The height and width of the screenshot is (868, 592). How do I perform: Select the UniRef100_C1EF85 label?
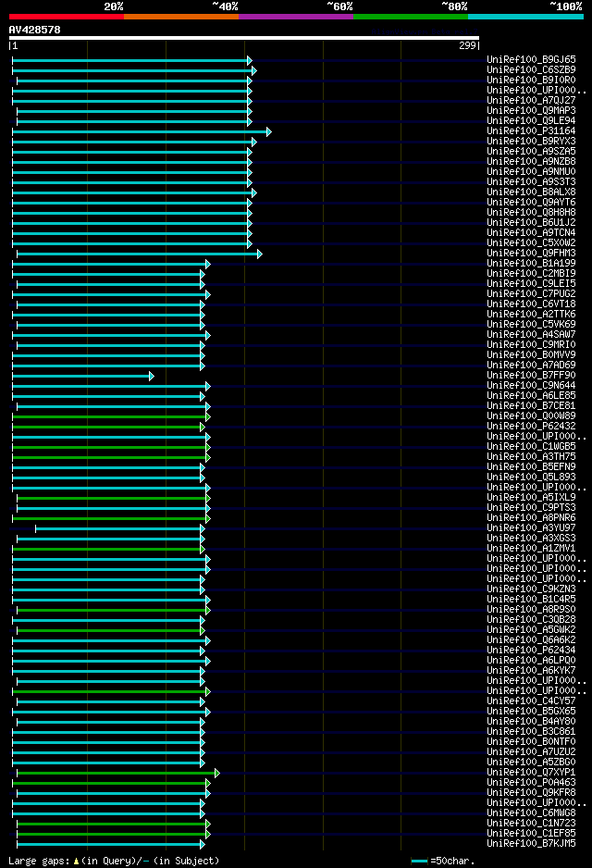click(531, 833)
